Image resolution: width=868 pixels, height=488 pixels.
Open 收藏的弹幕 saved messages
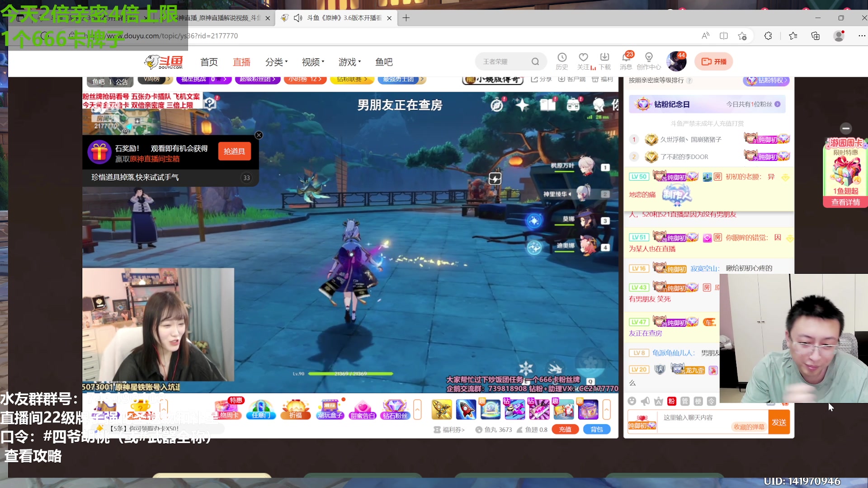749,427
